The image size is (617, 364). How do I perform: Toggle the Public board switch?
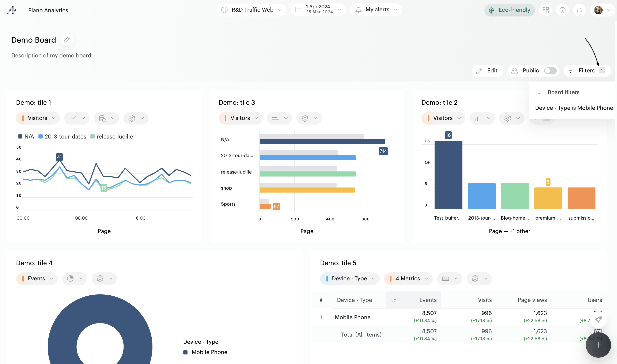tap(550, 71)
